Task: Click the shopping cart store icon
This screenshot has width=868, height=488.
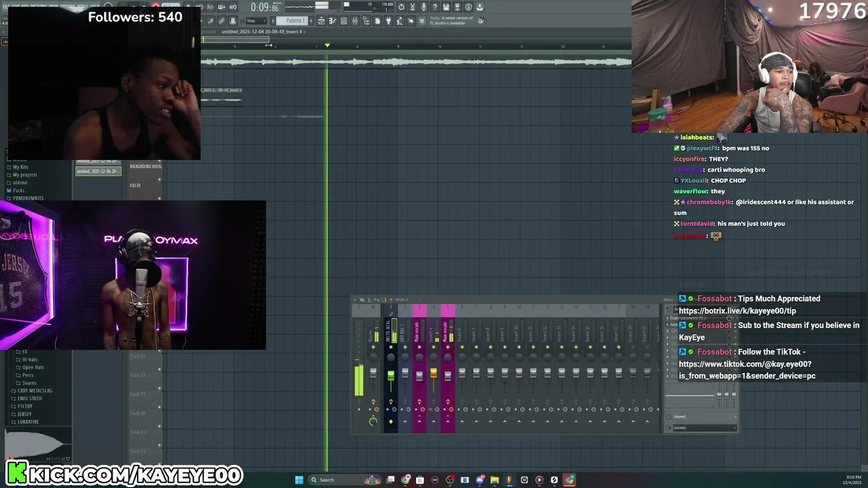Action: [422, 21]
